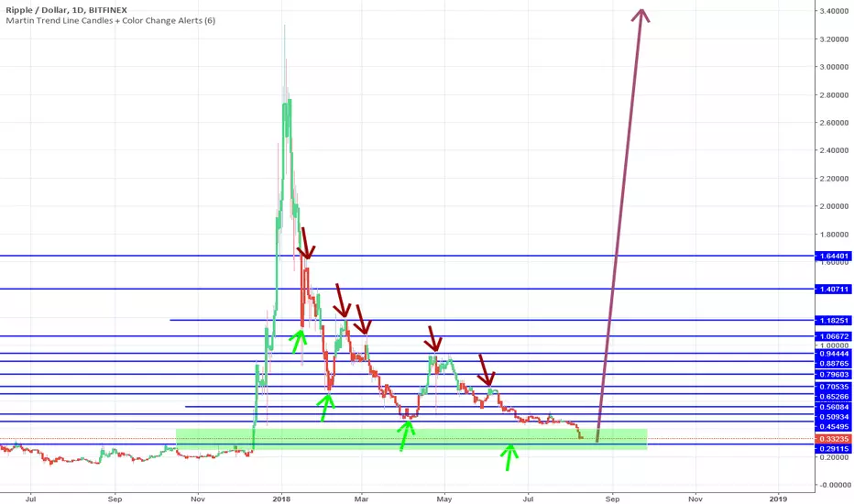
Task: Click the 3.00000 price axis tick
Action: (x=834, y=67)
